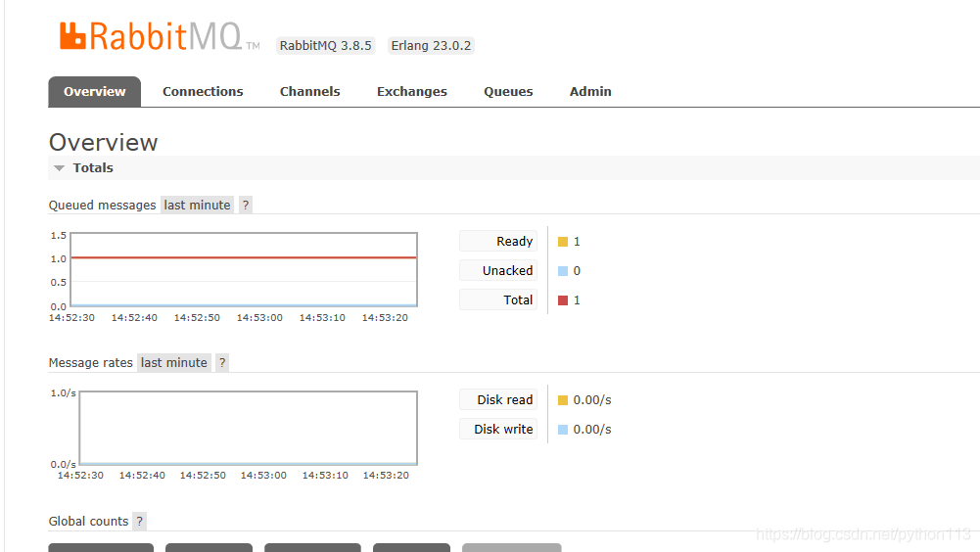The image size is (980, 552).
Task: Open the Exchanges tab
Action: [x=412, y=91]
